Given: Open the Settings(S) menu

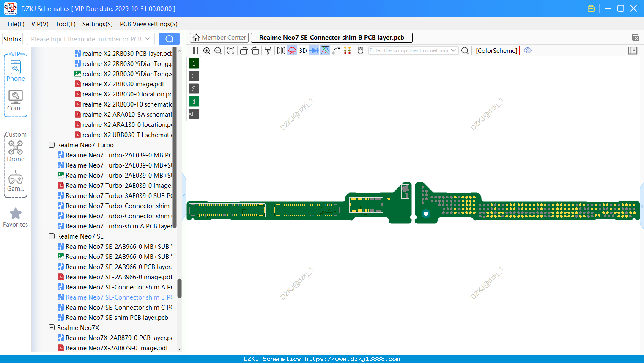Looking at the screenshot, I should click(98, 24).
